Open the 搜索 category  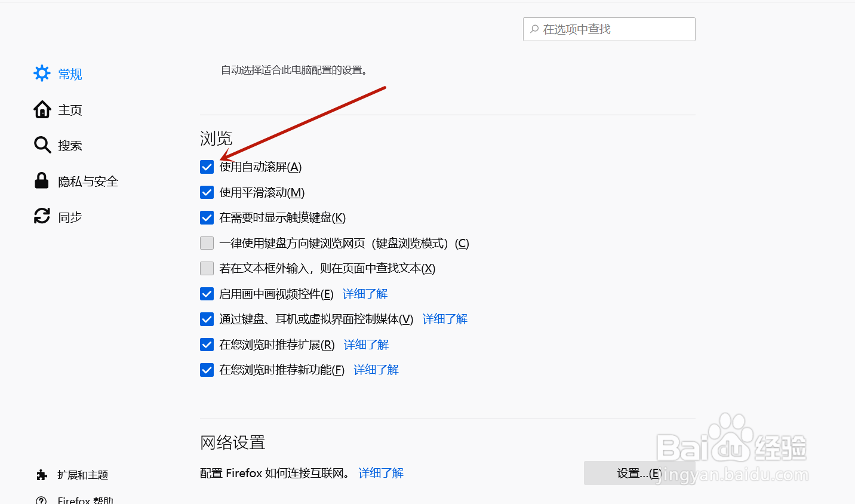click(x=70, y=146)
